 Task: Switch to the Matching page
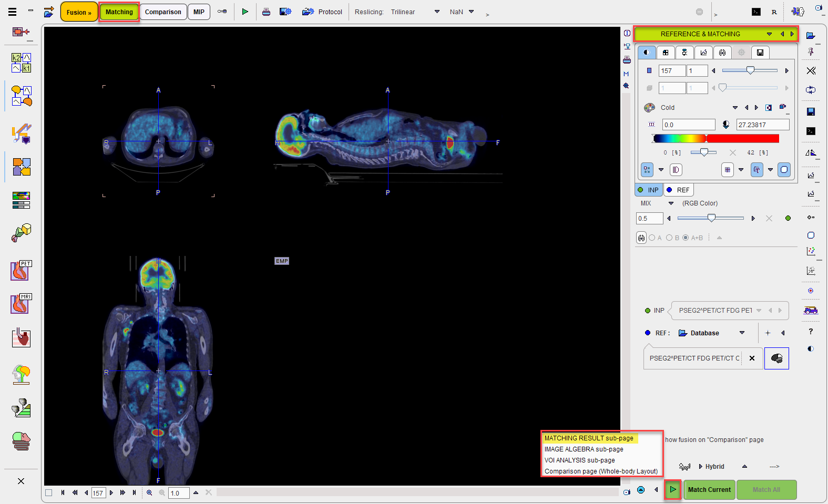click(x=119, y=12)
